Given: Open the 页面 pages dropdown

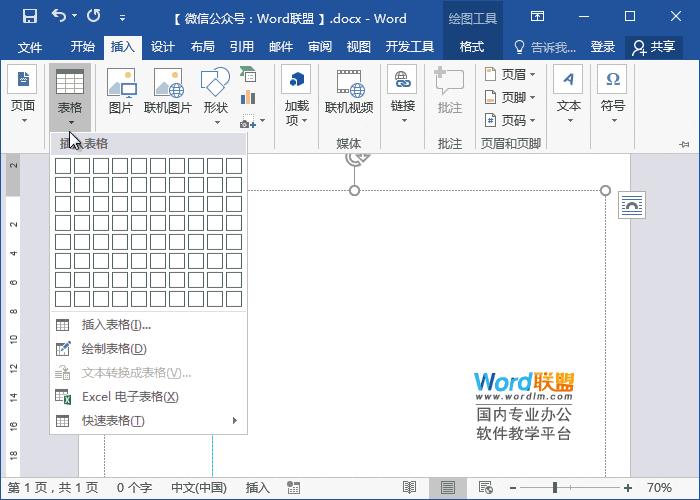Looking at the screenshot, I should (23, 95).
